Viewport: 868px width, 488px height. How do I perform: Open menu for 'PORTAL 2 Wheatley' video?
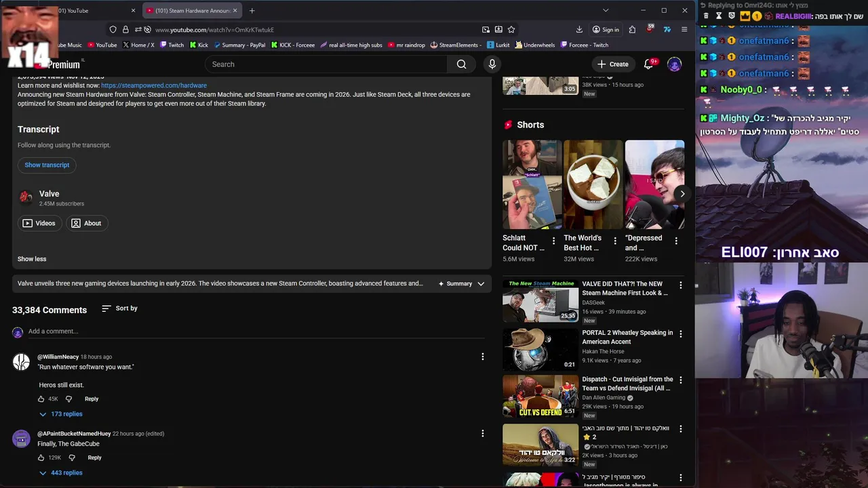click(681, 334)
